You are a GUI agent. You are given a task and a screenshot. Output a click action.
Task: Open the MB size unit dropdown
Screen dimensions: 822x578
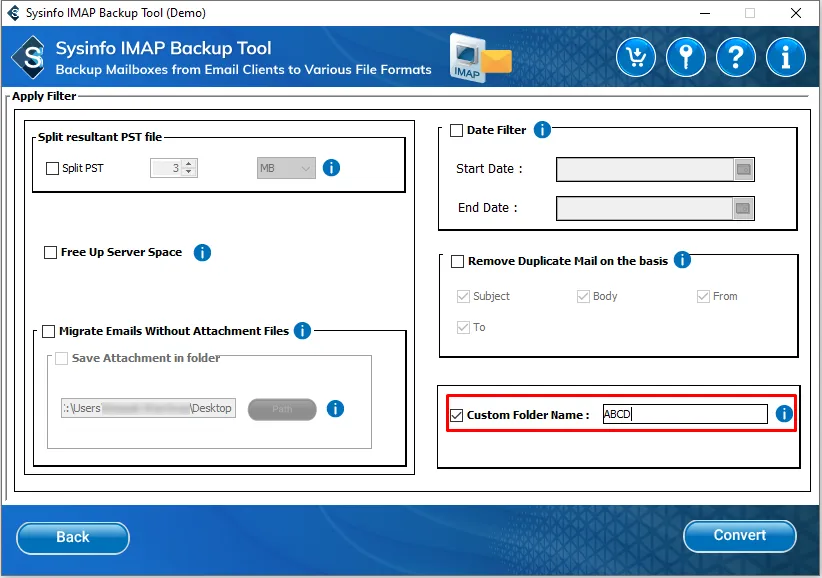point(286,168)
